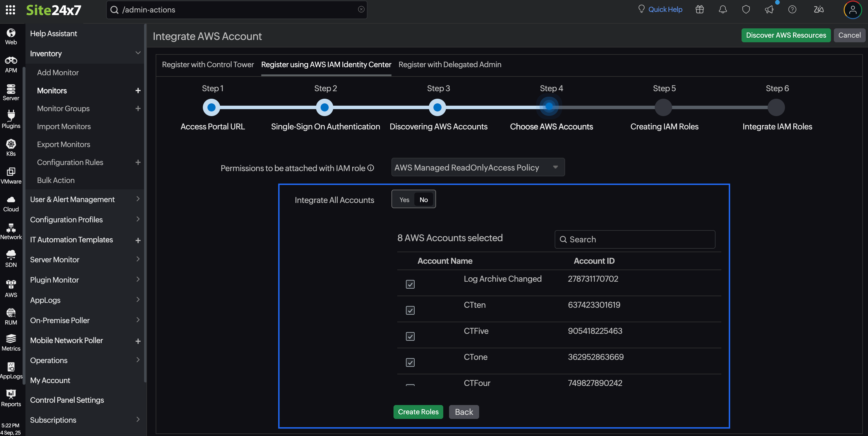Click the Step 3 progress marker
Viewport: 868px width, 436px height.
[x=437, y=107]
